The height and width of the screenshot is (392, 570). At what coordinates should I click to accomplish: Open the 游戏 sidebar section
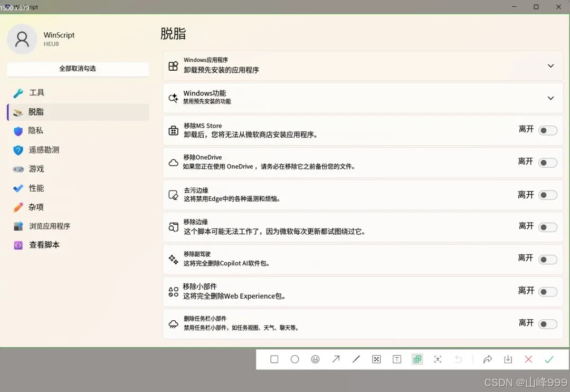click(78, 169)
